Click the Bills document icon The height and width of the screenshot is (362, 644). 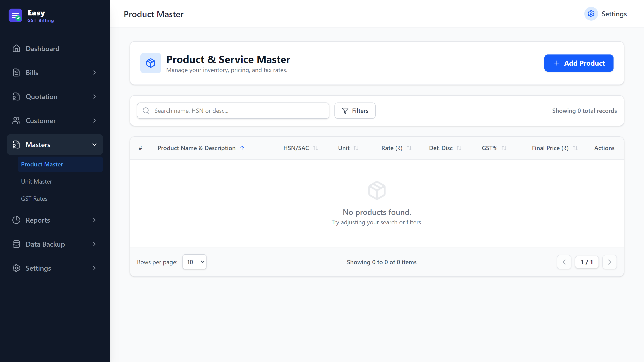pos(16,72)
